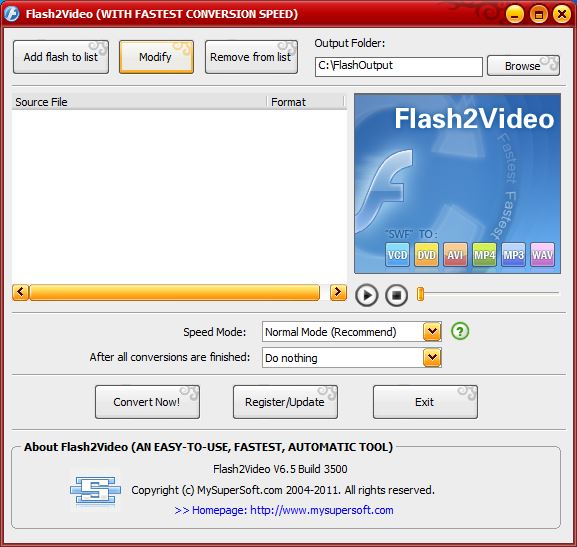Click the Add flash to list button
The image size is (577, 547).
click(x=61, y=57)
